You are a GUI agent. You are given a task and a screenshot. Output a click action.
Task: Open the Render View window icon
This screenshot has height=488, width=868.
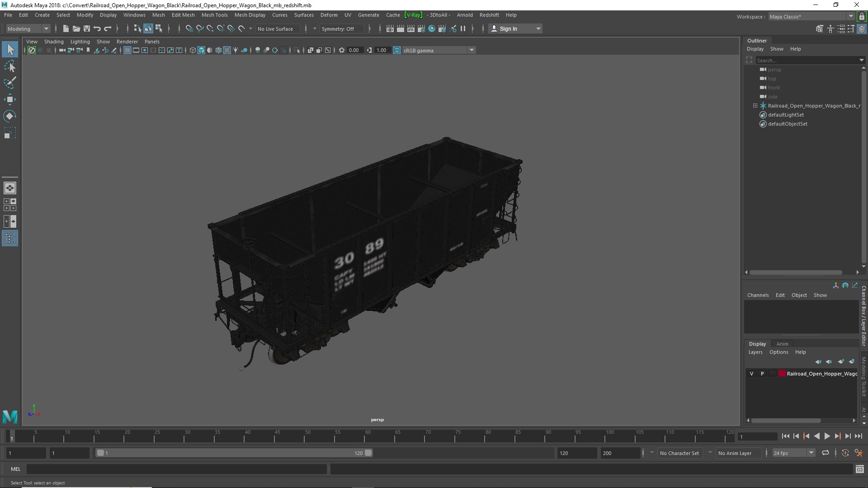click(390, 28)
